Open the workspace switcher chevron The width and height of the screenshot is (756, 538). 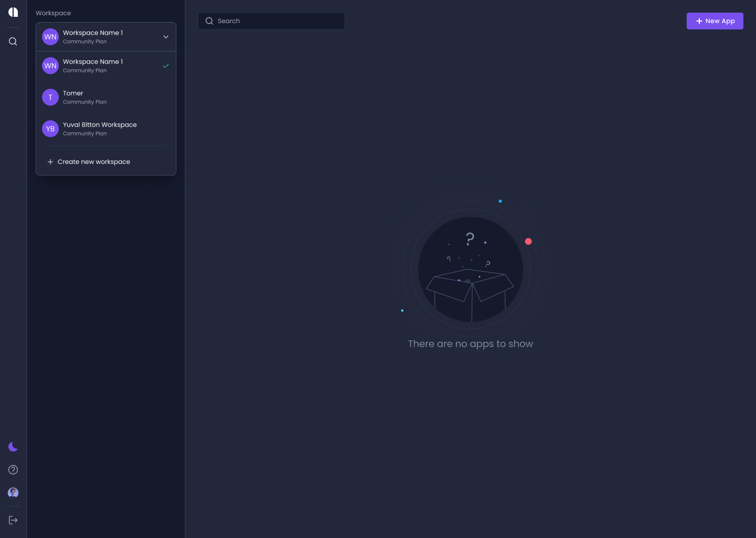166,37
